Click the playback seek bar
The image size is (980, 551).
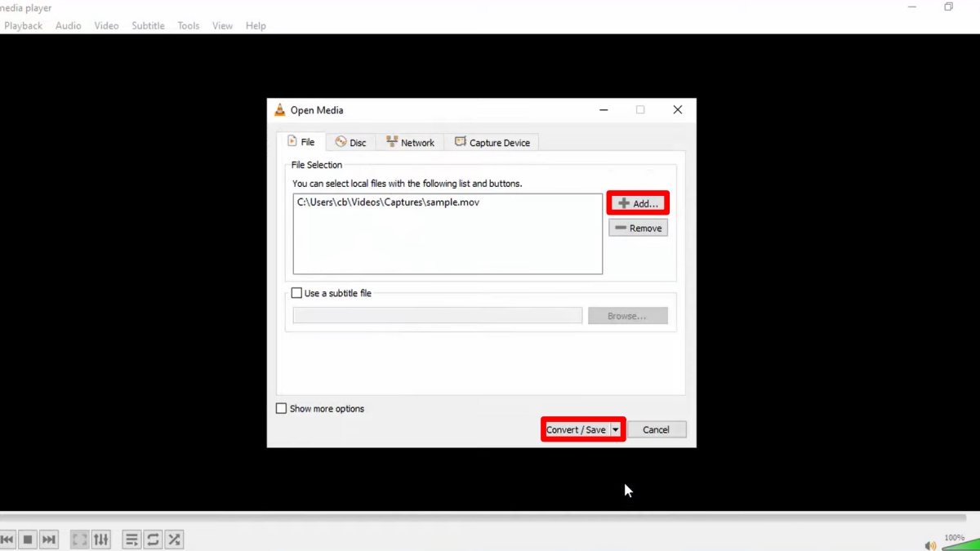pos(483,518)
